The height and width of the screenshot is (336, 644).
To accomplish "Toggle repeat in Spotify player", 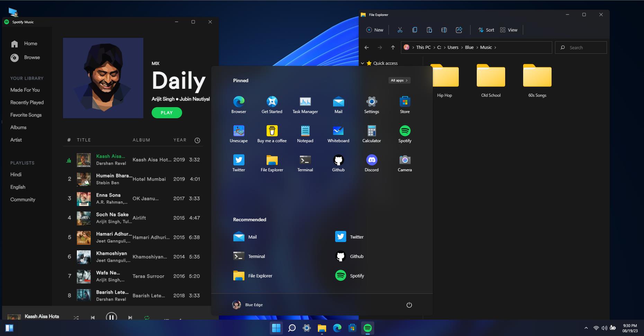I will coord(147,317).
